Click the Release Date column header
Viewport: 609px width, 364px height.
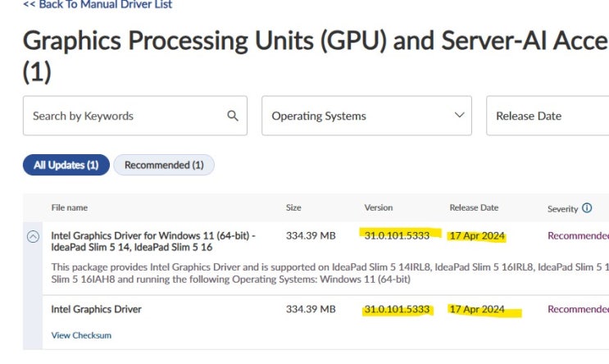click(474, 208)
